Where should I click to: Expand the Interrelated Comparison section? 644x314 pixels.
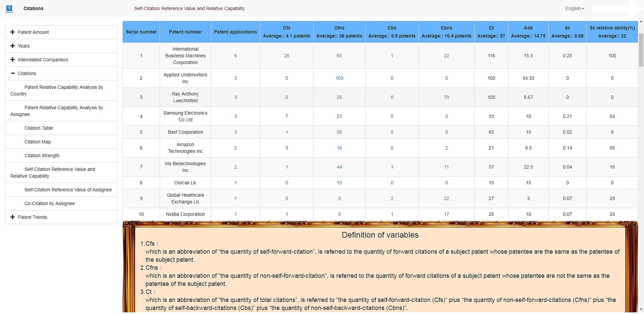61,60
